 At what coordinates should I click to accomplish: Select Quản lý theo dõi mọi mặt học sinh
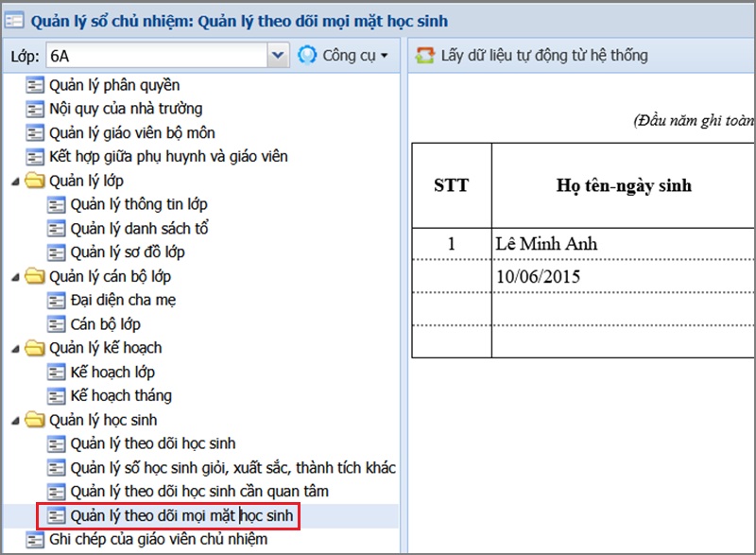[181, 516]
